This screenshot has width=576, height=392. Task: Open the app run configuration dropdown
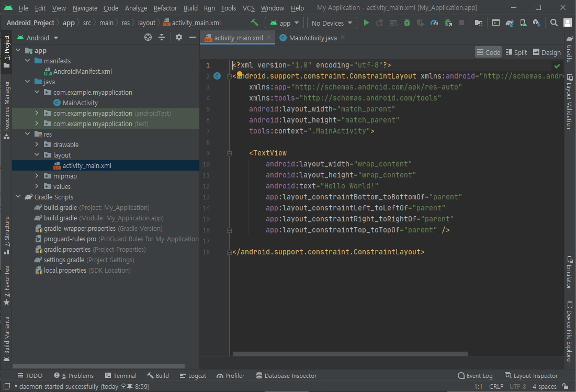[x=284, y=23]
